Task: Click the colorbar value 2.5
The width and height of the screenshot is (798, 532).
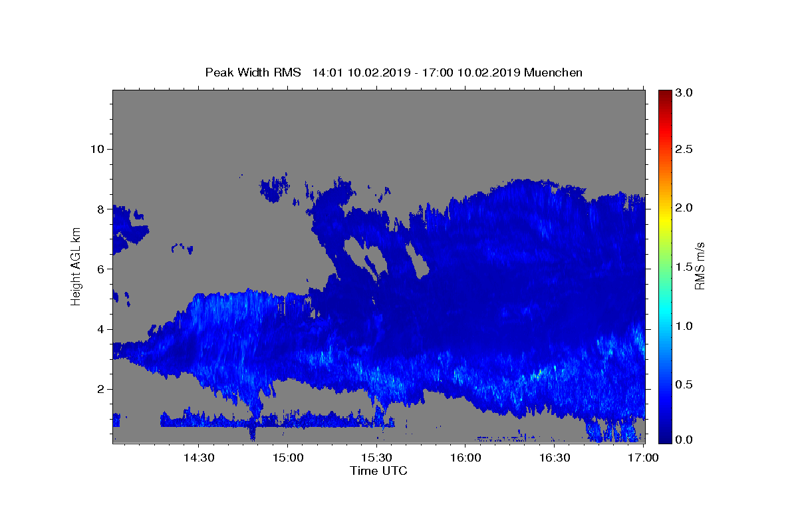Action: (685, 149)
